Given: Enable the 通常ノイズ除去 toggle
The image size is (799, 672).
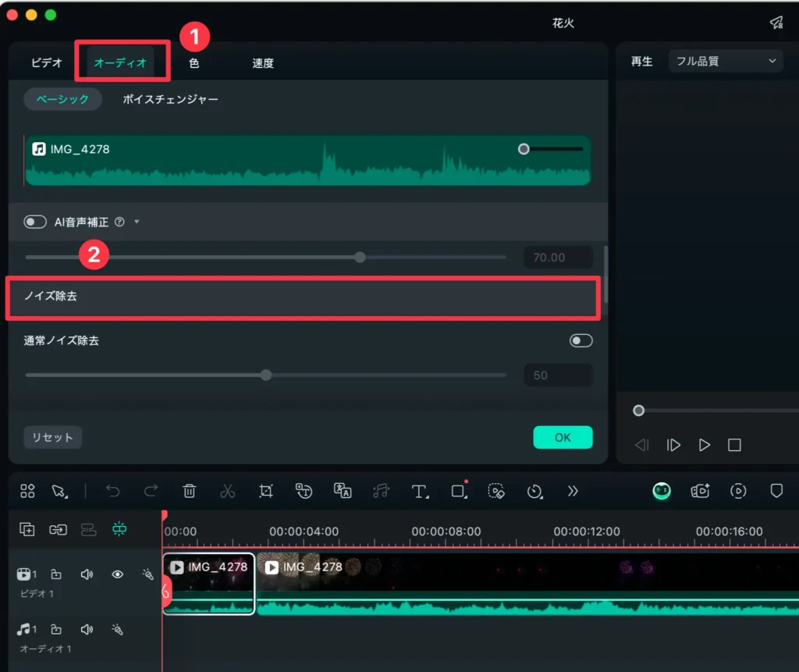Looking at the screenshot, I should (581, 340).
